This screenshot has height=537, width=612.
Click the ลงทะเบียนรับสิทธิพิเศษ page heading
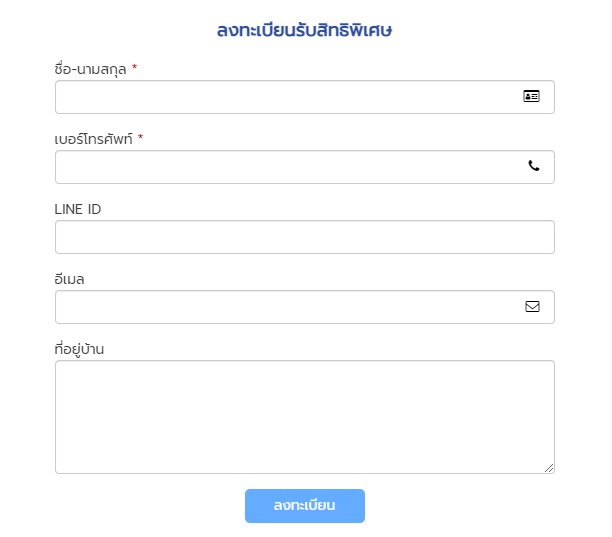point(304,30)
